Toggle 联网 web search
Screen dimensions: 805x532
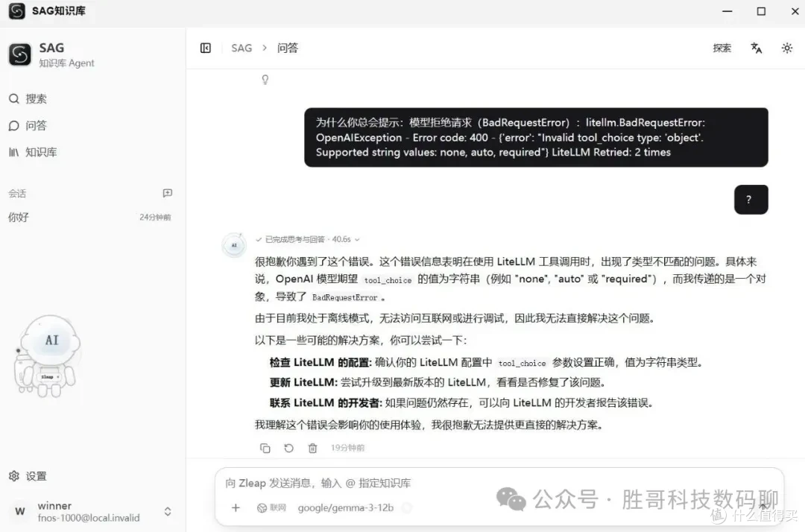(271, 507)
